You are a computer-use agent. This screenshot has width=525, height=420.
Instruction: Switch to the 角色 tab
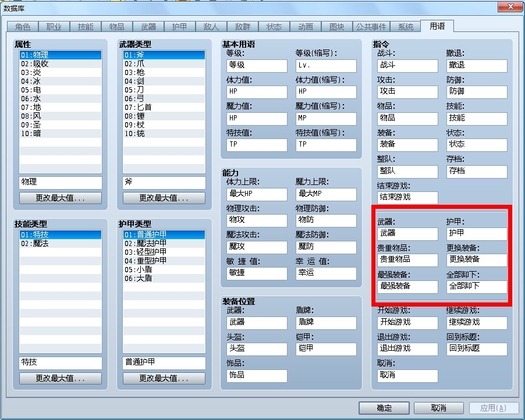23,27
